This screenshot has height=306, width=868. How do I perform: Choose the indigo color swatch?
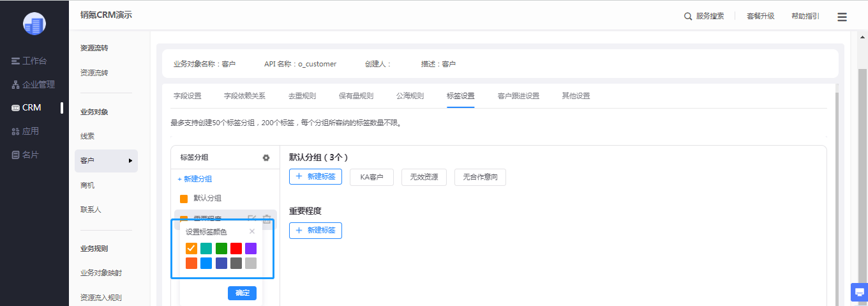(221, 263)
